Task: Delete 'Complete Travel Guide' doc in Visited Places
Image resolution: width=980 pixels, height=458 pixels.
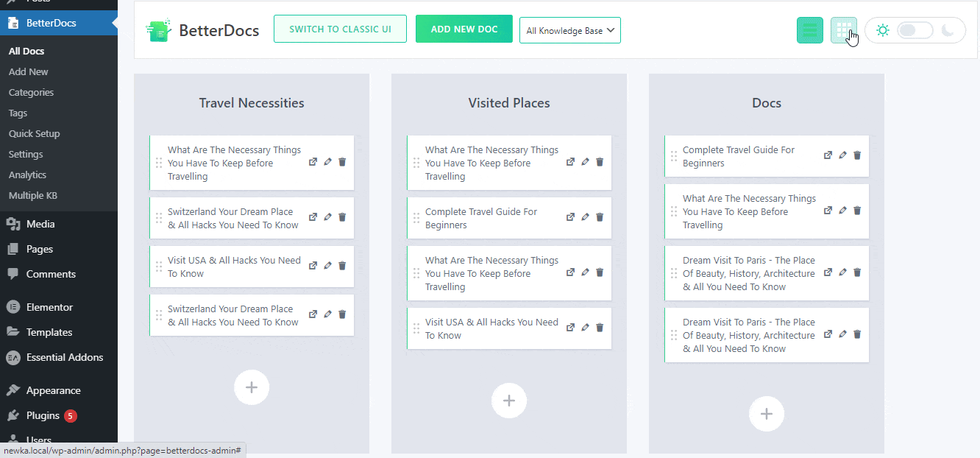Action: pos(600,217)
